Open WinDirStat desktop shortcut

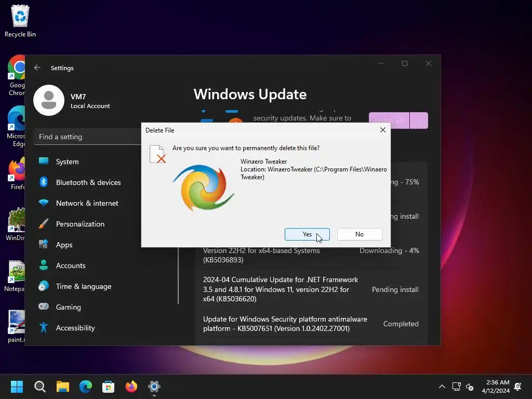tap(16, 224)
